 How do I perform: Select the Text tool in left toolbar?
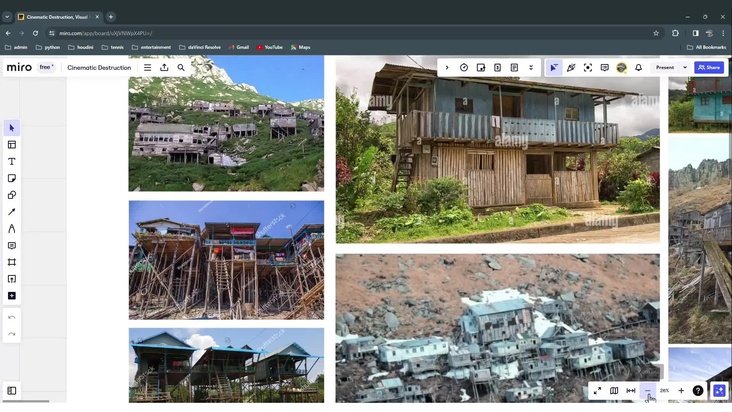pos(12,162)
